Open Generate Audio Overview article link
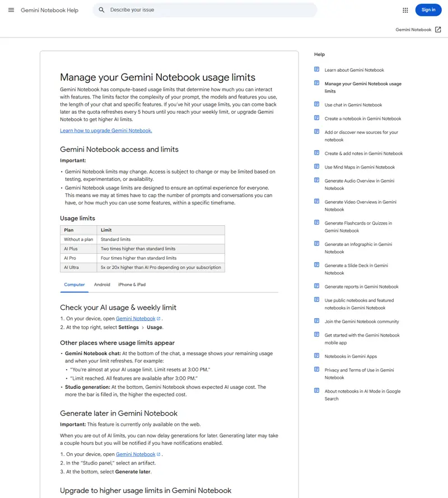Image resolution: width=448 pixels, height=498 pixels. click(359, 184)
